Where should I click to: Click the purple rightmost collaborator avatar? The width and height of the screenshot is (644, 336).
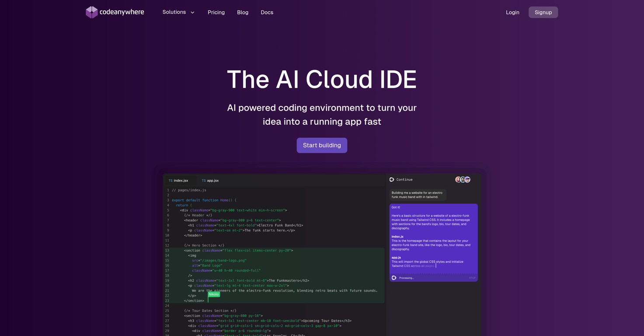click(467, 179)
